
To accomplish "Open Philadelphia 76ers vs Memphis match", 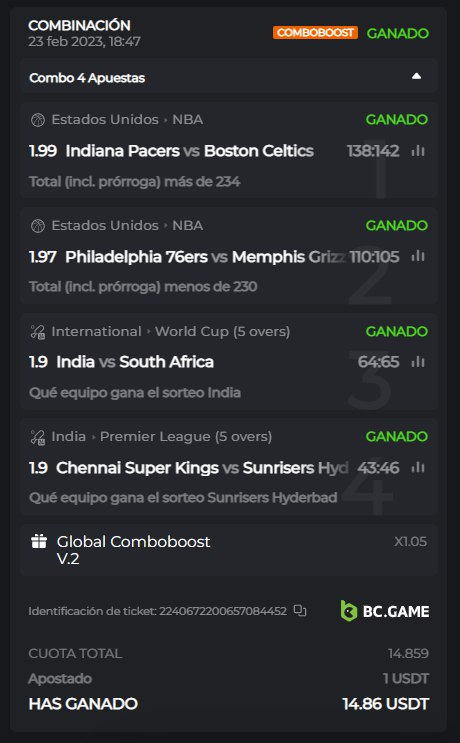I will point(206,256).
